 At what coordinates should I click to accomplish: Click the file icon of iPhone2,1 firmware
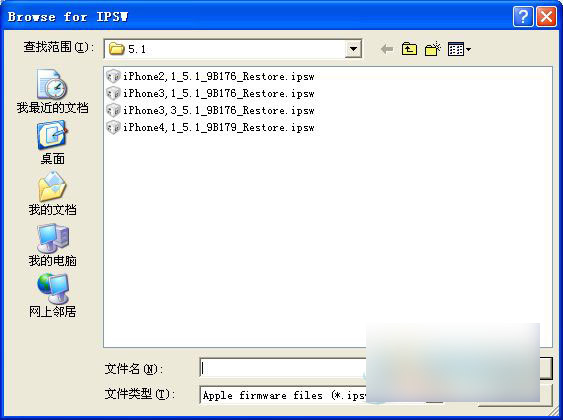(x=113, y=76)
